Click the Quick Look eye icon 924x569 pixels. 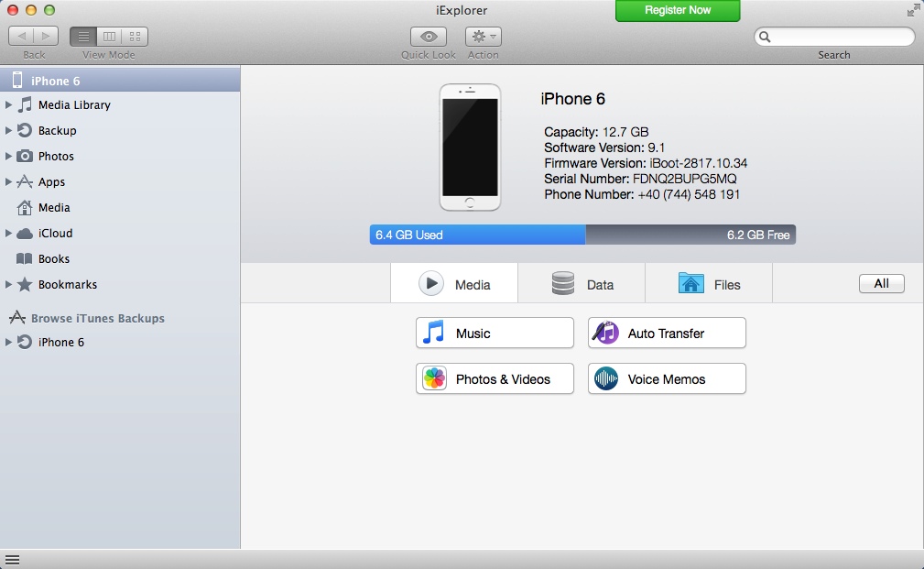pos(428,37)
